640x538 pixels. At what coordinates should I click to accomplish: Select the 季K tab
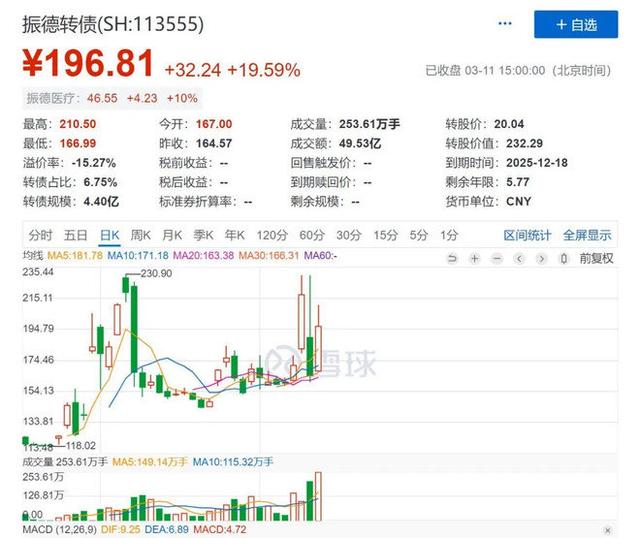pos(203,235)
